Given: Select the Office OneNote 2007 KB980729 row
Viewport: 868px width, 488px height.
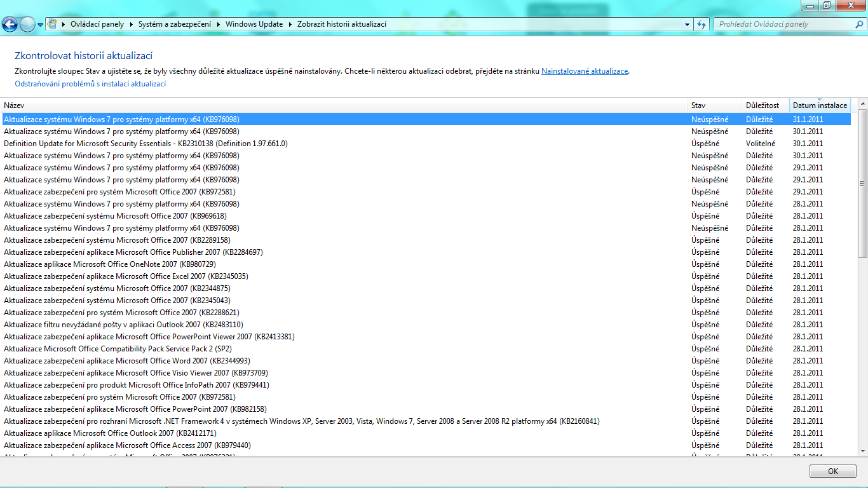Looking at the screenshot, I should (426, 264).
